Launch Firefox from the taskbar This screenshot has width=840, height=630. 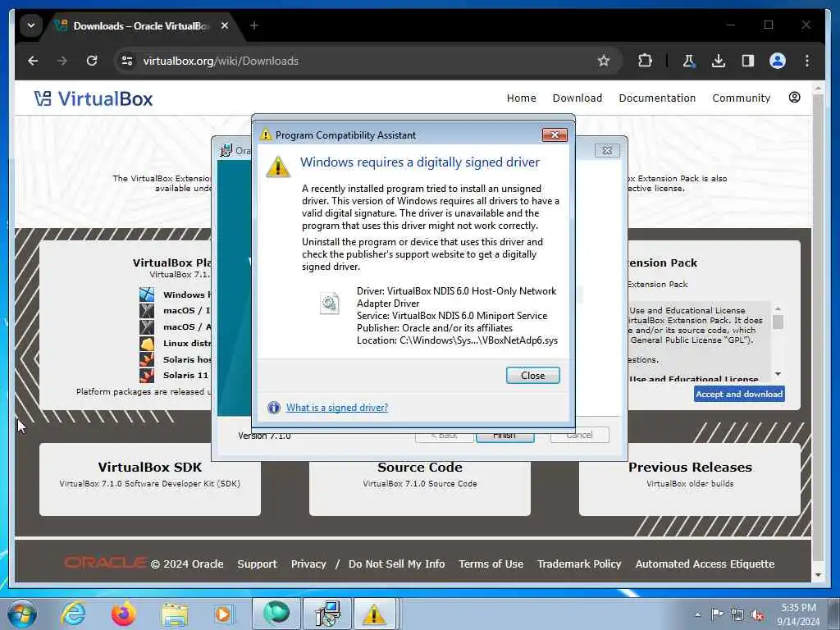[x=124, y=614]
